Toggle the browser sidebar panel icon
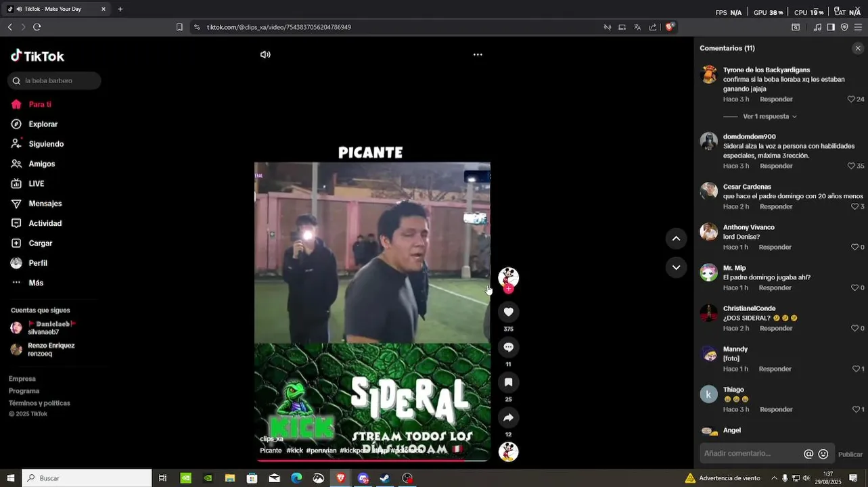The image size is (868, 487). (x=831, y=27)
